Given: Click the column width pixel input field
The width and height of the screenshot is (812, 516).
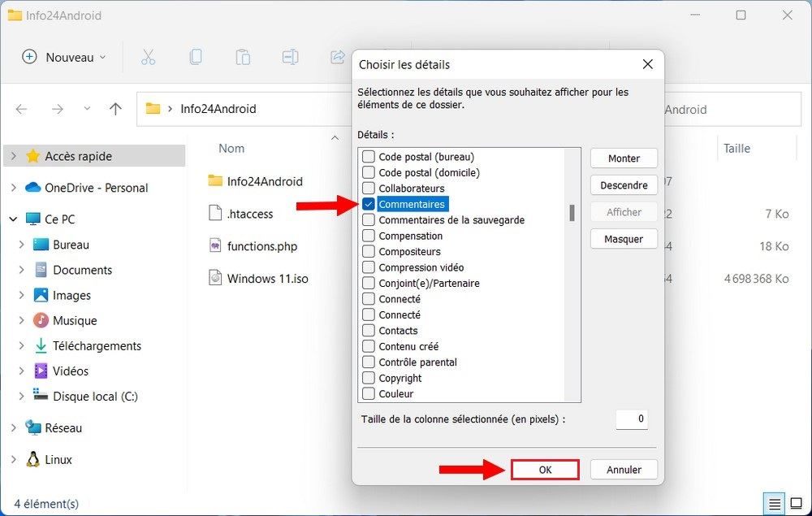Looking at the screenshot, I should coord(631,419).
